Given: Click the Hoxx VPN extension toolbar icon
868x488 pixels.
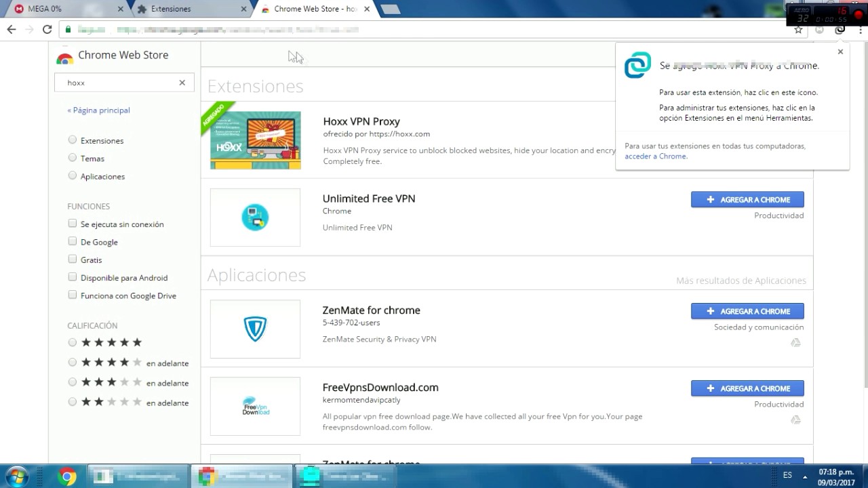Looking at the screenshot, I should tap(840, 30).
